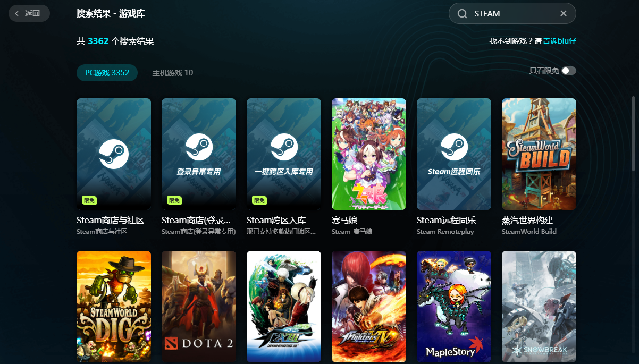
Task: Click the title text Steam远程同乐
Action: [446, 220]
